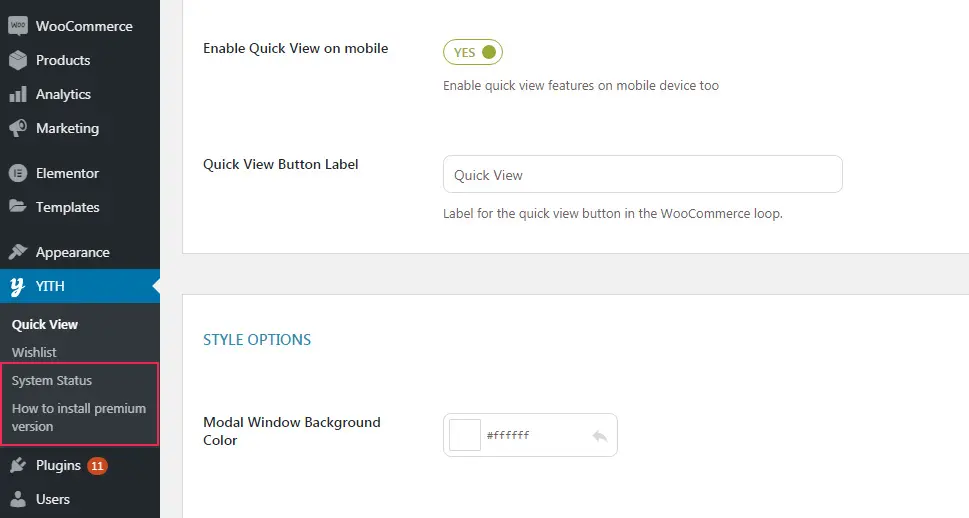Click the #ffffff hex color value field

(x=533, y=435)
